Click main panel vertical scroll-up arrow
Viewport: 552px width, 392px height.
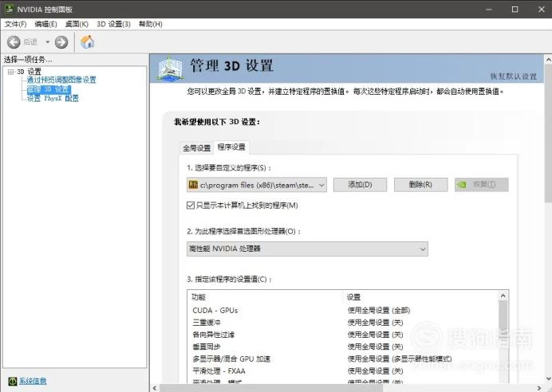(548, 60)
